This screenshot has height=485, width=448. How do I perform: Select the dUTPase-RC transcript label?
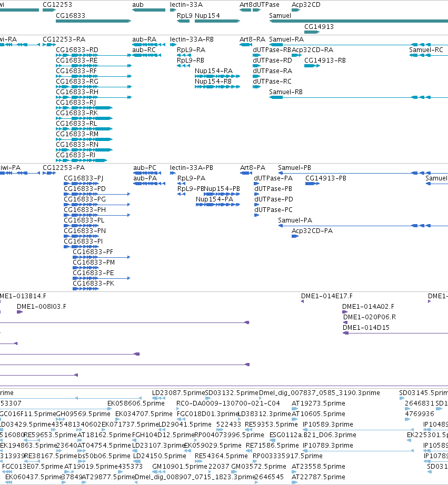point(272,82)
